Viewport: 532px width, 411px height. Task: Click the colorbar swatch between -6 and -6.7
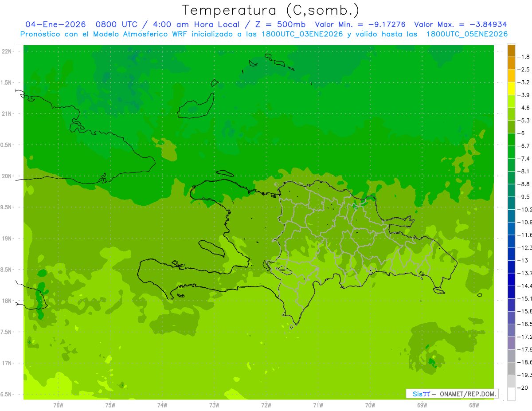[511, 140]
